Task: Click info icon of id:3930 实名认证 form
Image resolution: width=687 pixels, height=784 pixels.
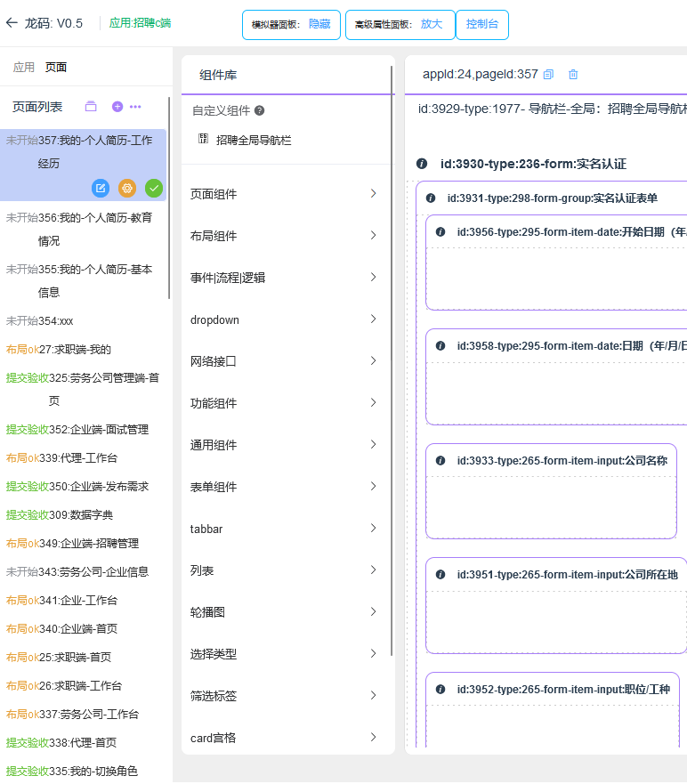Action: point(422,164)
